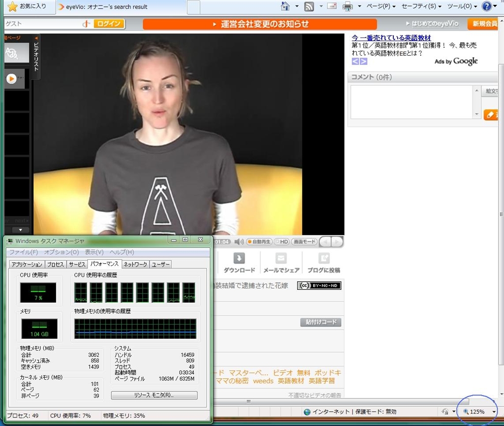Open the Creative Commons BY-NC-ND badge
This screenshot has width=504, height=426.
319,285
